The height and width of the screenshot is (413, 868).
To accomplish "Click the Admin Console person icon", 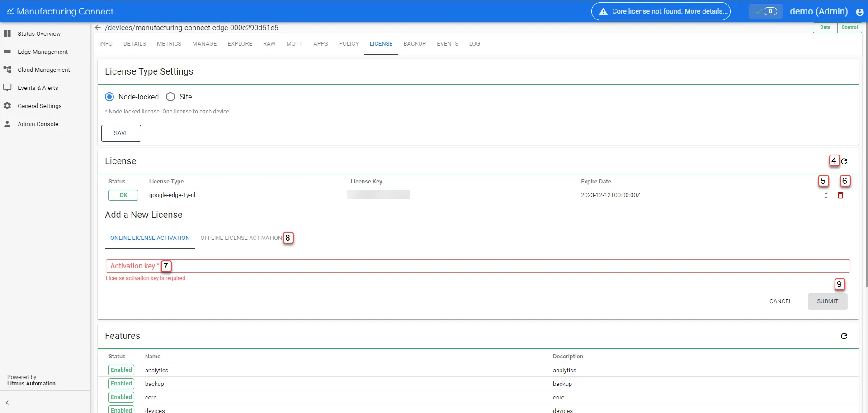I will tap(7, 124).
